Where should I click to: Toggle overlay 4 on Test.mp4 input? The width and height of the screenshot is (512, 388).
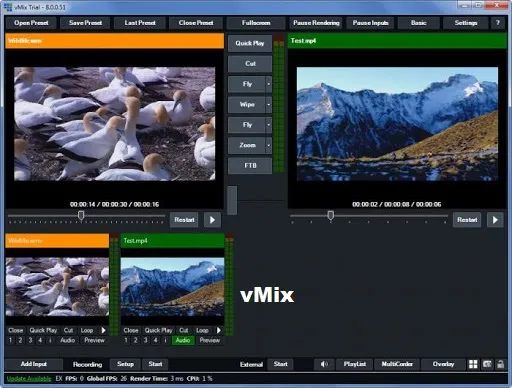156,340
